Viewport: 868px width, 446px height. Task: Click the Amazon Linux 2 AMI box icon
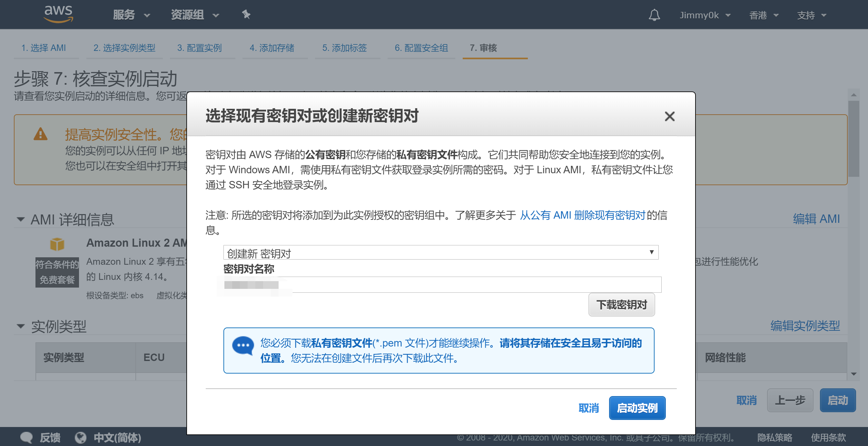pyautogui.click(x=57, y=244)
